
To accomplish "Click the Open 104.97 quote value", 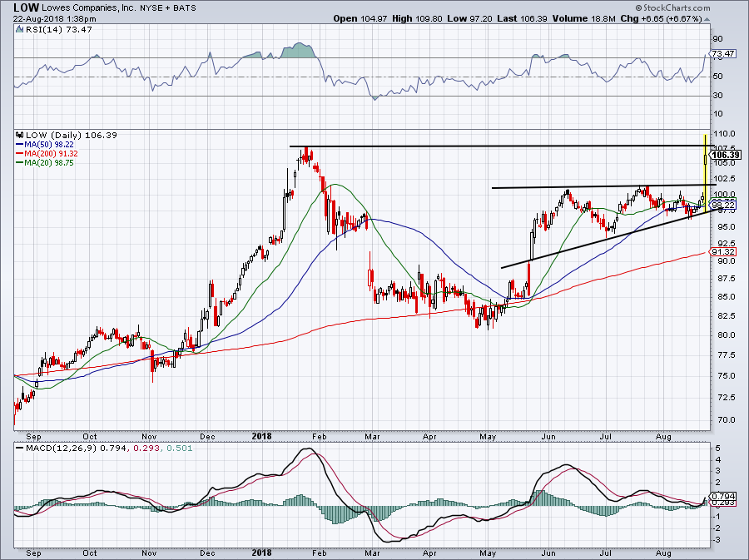I will pyautogui.click(x=360, y=18).
